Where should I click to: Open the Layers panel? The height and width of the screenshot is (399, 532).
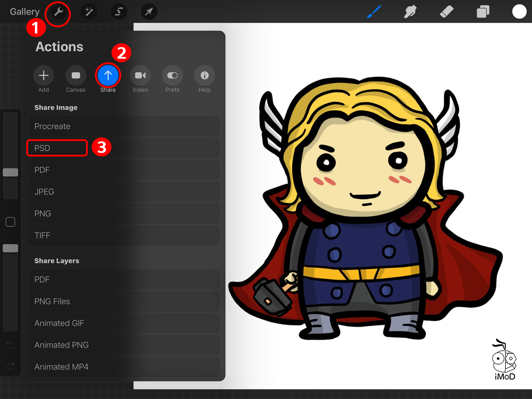(x=483, y=12)
